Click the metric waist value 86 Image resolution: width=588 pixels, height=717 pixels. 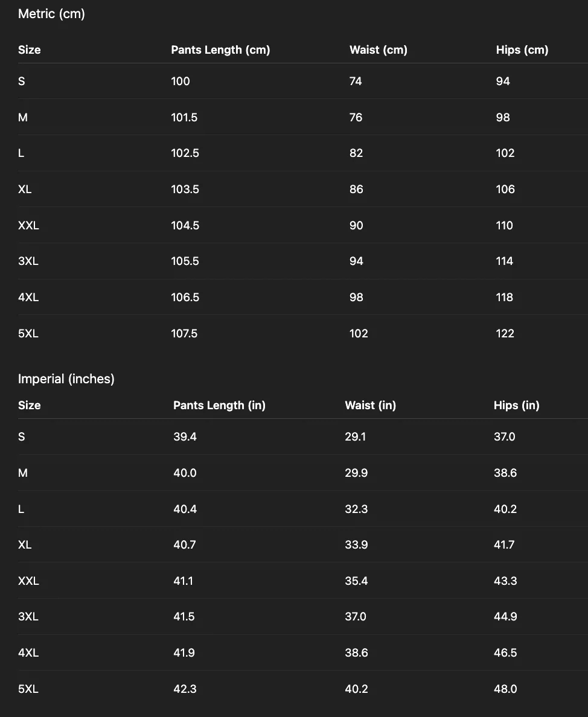click(356, 190)
